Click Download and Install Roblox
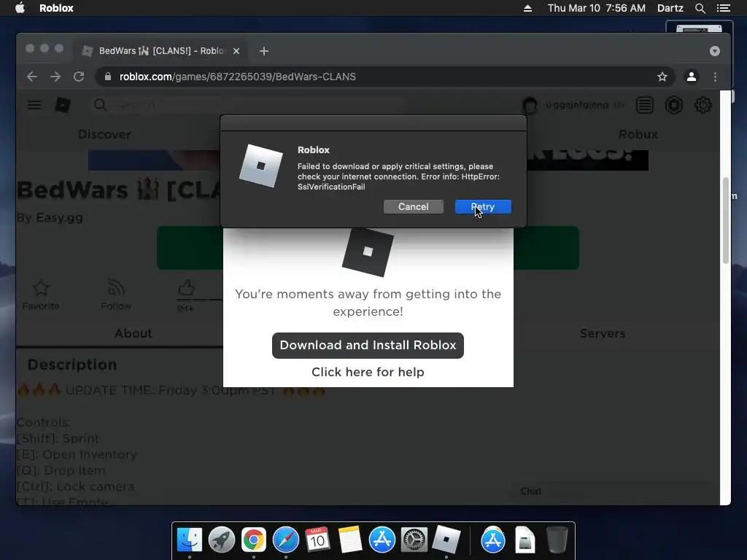This screenshot has height=560, width=747. point(368,345)
